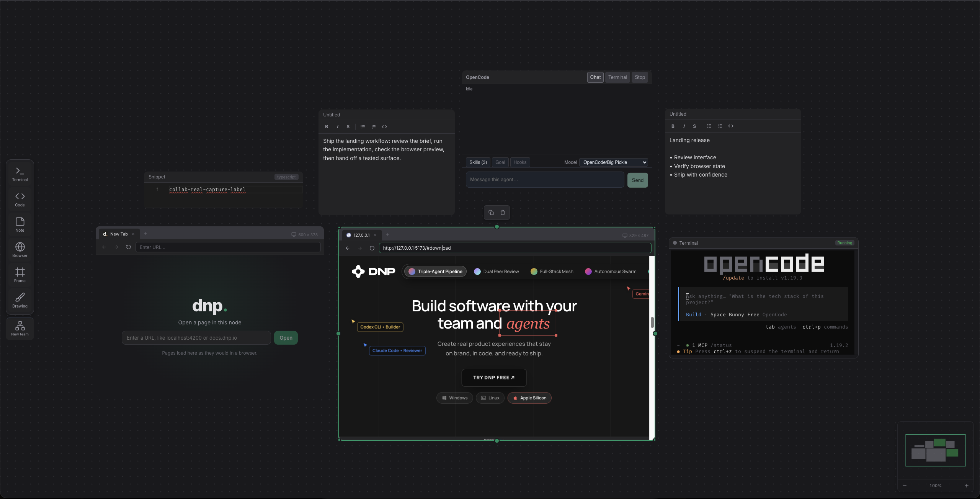
Task: Click the 127.0.0.1 address bar
Action: (515, 248)
